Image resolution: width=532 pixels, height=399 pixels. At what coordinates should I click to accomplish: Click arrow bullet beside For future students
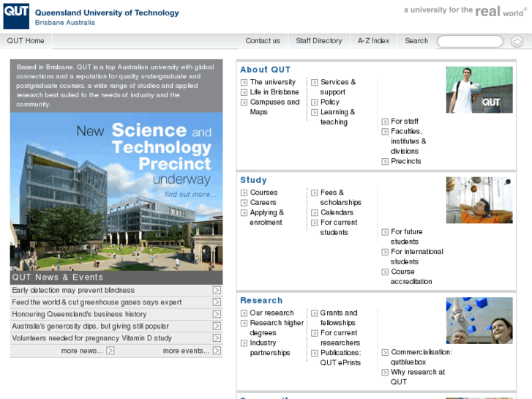[385, 232]
